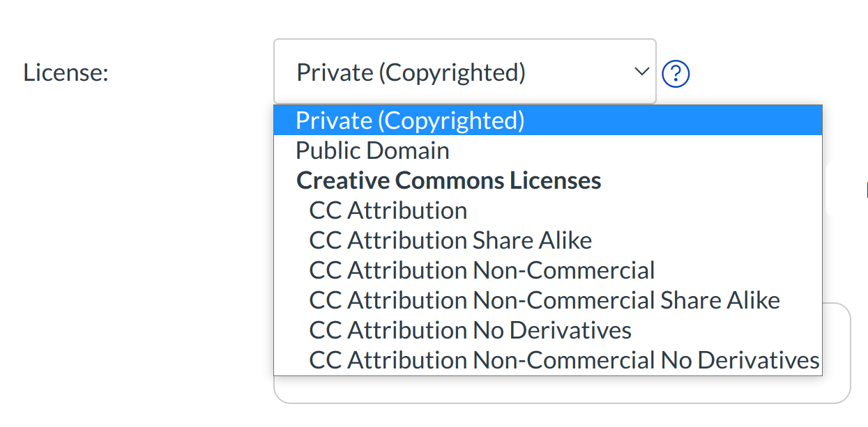Choose Public Domain from the list

(x=372, y=150)
